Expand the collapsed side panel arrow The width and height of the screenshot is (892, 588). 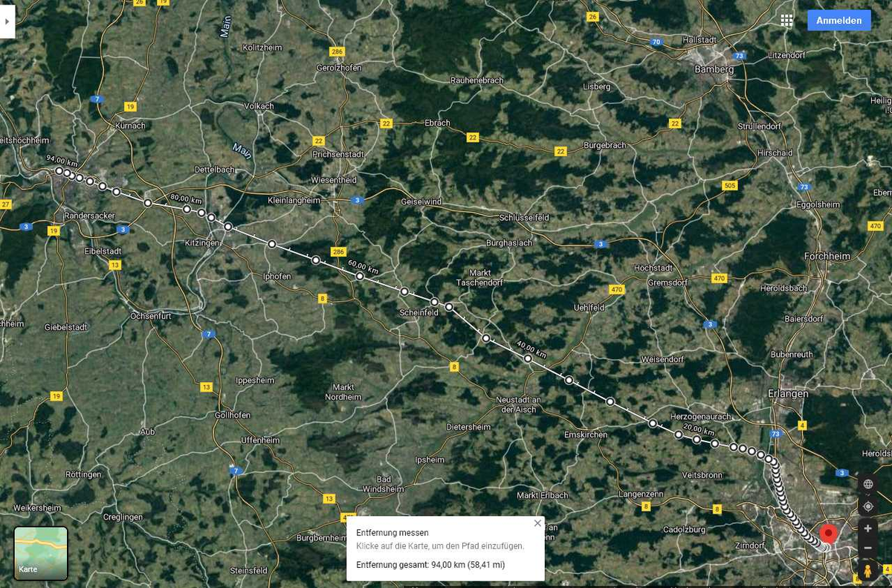click(x=7, y=22)
